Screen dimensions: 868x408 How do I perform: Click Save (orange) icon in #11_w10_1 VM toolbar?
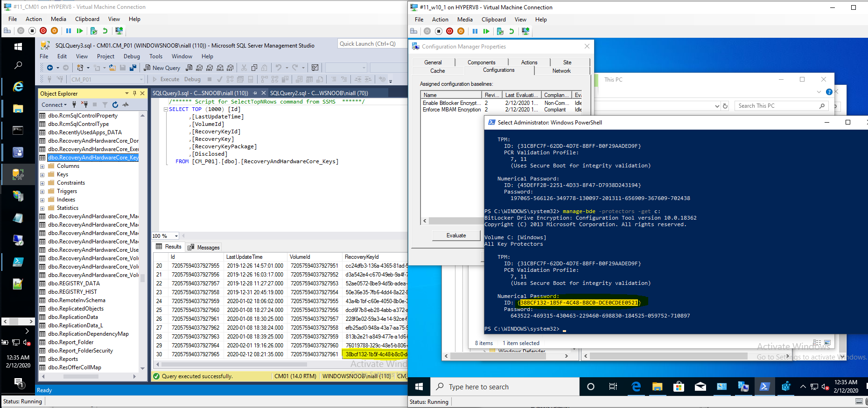461,31
